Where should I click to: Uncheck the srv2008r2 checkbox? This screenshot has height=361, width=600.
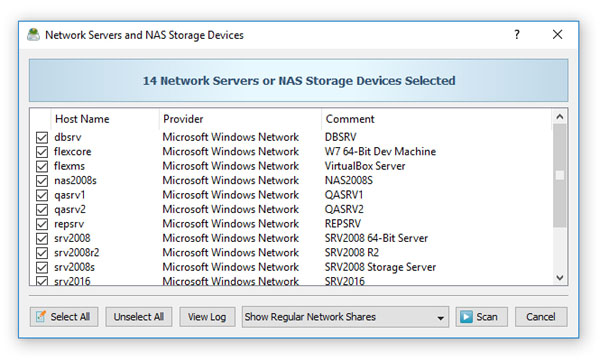(x=42, y=253)
